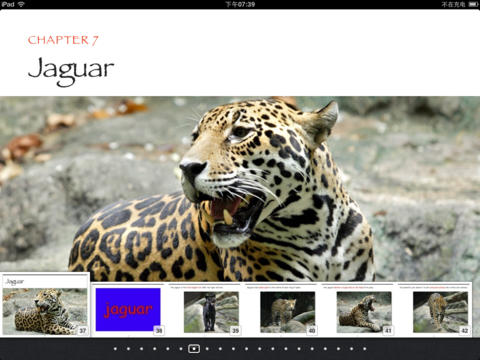Tap the Wi-Fi status icon
Viewport: 480px width, 360px height.
(x=21, y=4)
